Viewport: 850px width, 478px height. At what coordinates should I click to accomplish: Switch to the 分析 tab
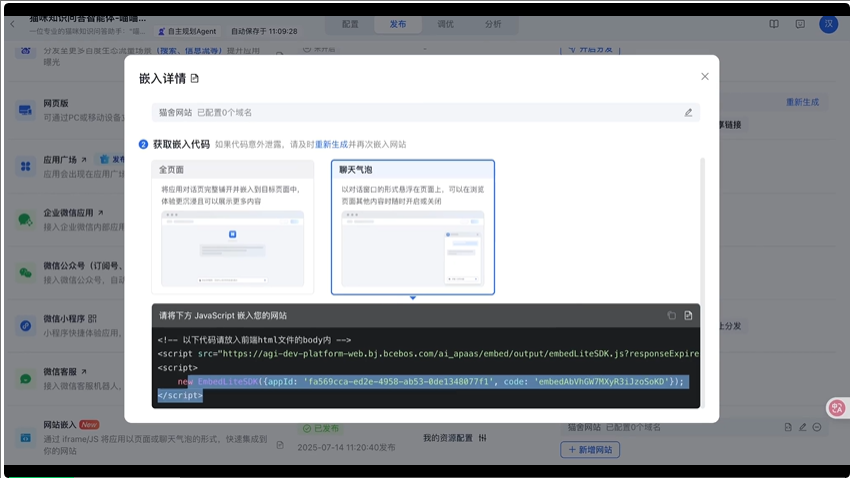(x=493, y=24)
